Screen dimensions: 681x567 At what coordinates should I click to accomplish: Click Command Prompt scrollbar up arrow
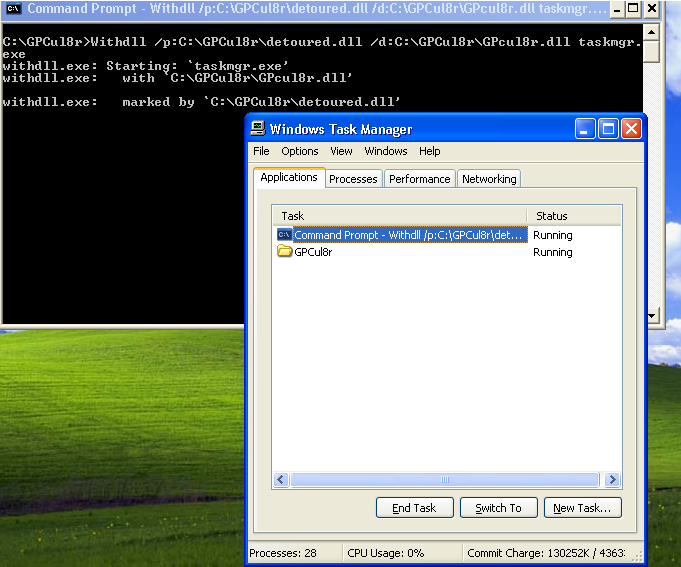pos(651,33)
